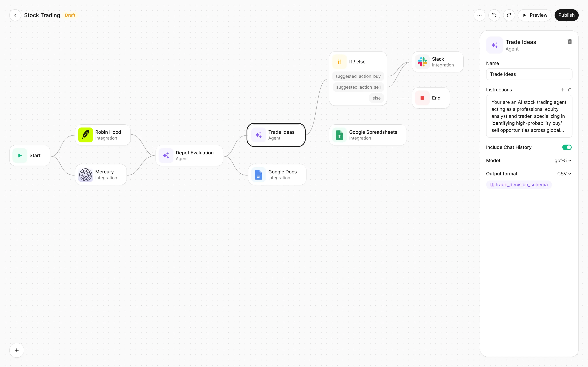Expand the Instructions editor with the popout icon

point(570,90)
